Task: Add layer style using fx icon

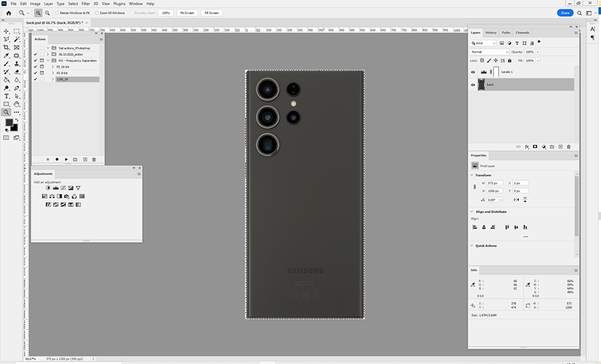Action: coord(527,147)
